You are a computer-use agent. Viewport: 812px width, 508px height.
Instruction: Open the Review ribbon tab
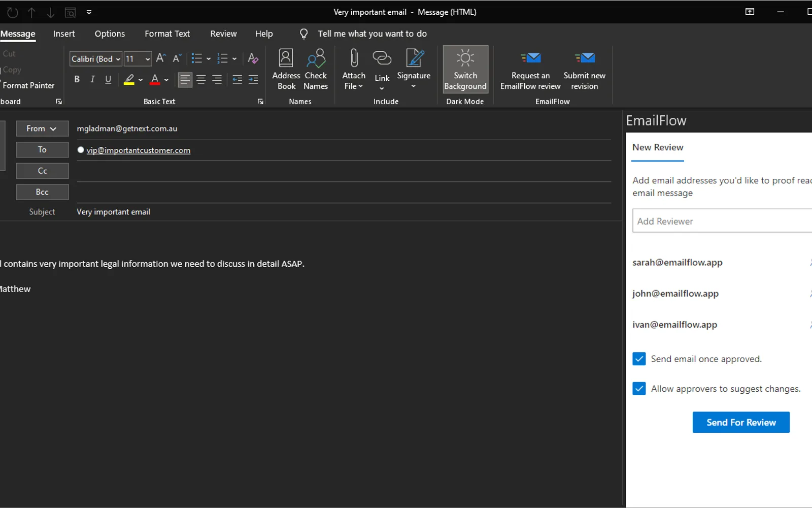click(x=223, y=34)
